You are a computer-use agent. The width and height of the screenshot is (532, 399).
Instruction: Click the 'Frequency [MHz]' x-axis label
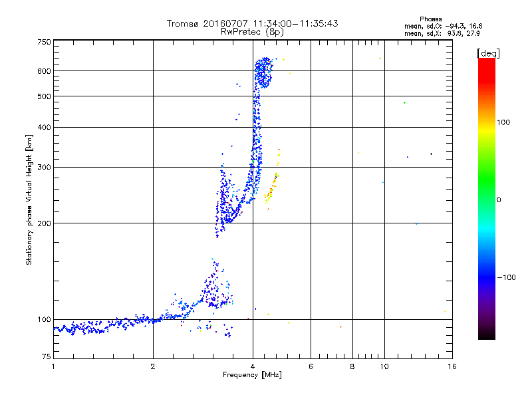tap(252, 375)
